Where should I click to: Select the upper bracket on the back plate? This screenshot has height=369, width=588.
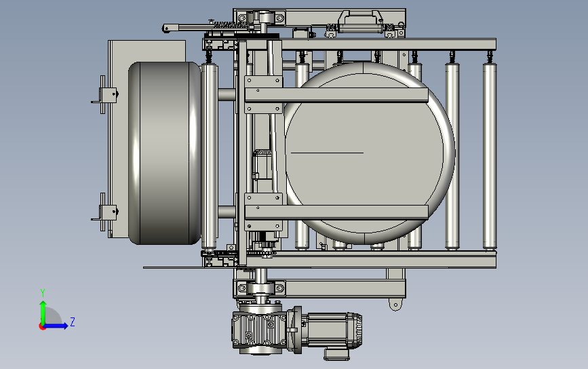pos(105,94)
